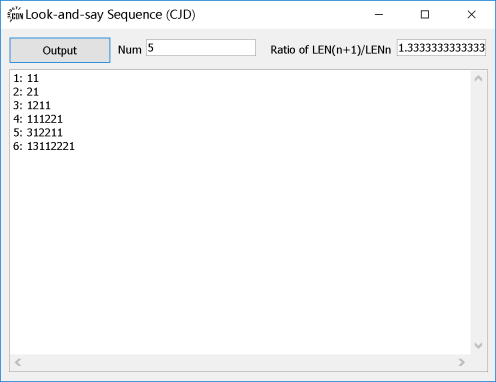The width and height of the screenshot is (496, 382).
Task: Click horizontal scrollbar right arrow
Action: click(462, 362)
